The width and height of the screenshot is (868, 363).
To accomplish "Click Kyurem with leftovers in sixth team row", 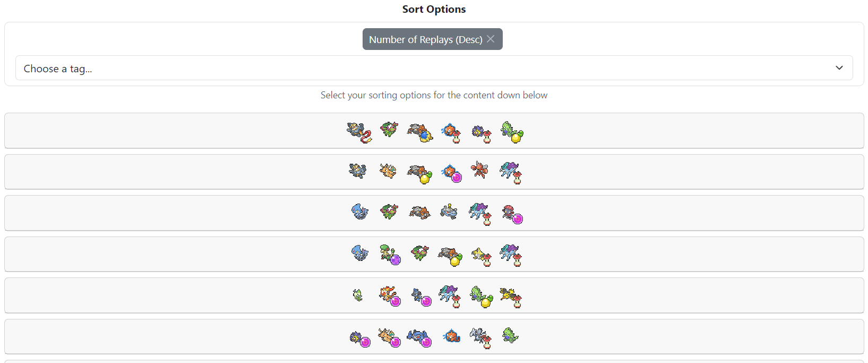I will point(481,338).
